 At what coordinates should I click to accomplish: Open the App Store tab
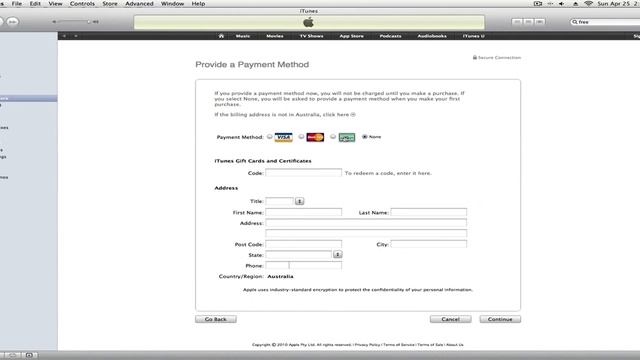click(x=351, y=36)
